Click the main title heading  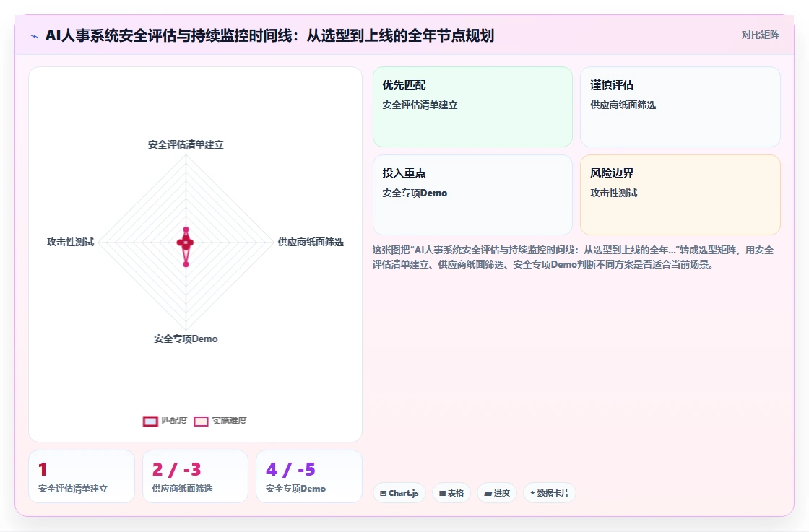click(269, 35)
